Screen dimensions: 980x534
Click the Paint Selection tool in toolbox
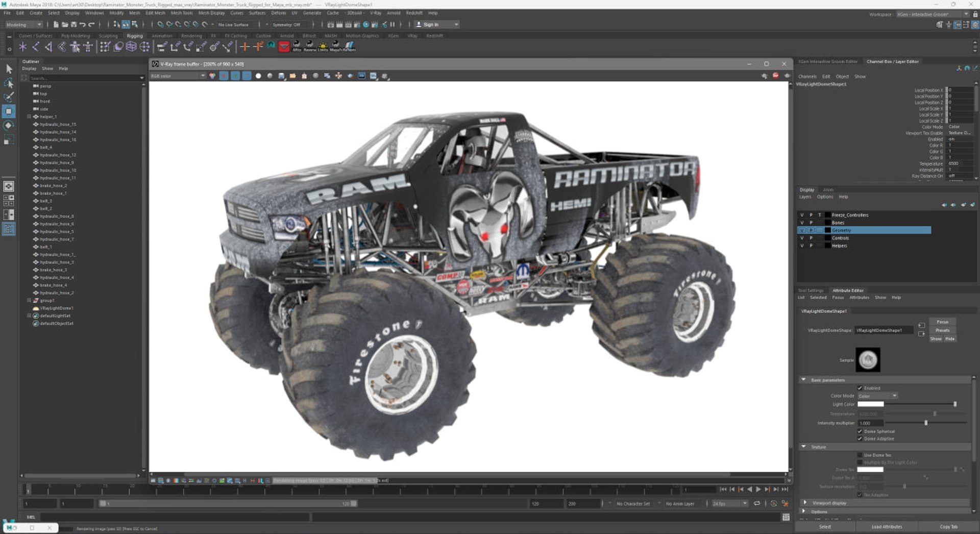pyautogui.click(x=9, y=97)
